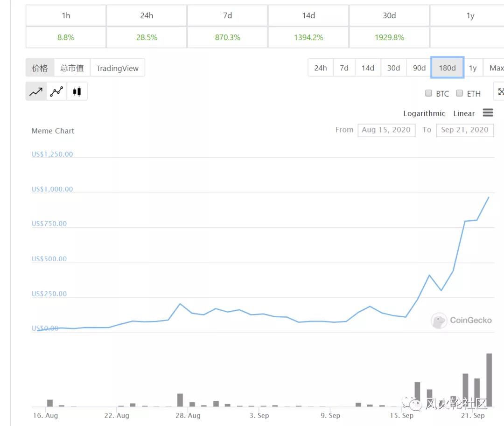Open the 价格 tab
The width and height of the screenshot is (504, 426).
(x=40, y=67)
